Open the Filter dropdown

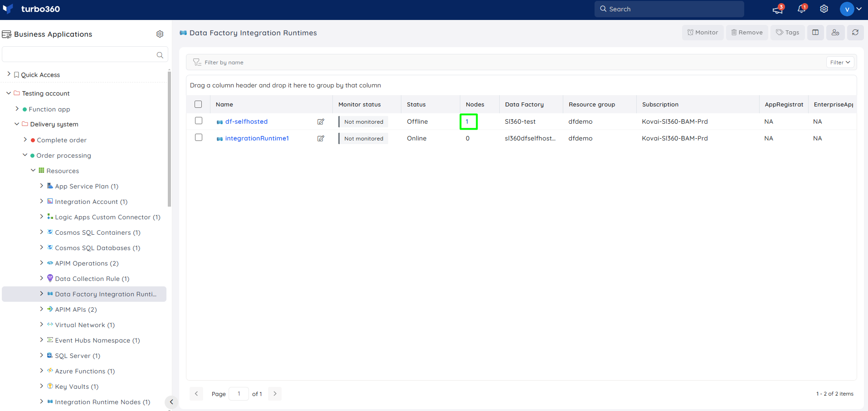pos(840,62)
